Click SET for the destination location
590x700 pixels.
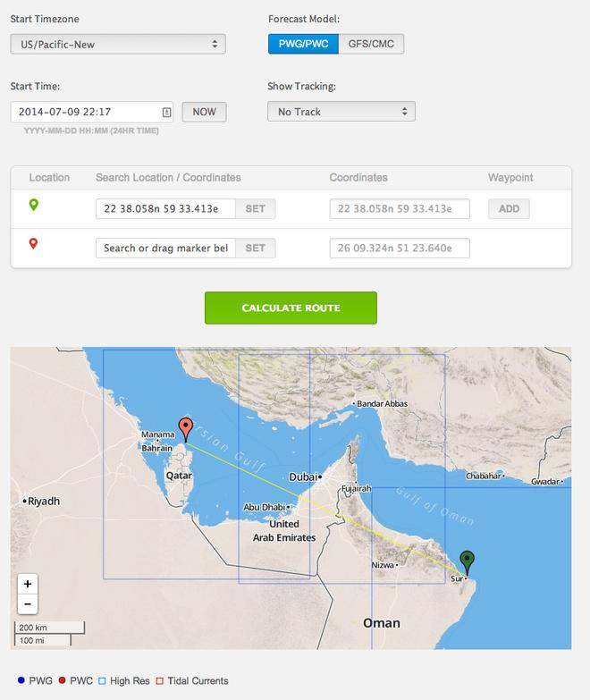[256, 249]
